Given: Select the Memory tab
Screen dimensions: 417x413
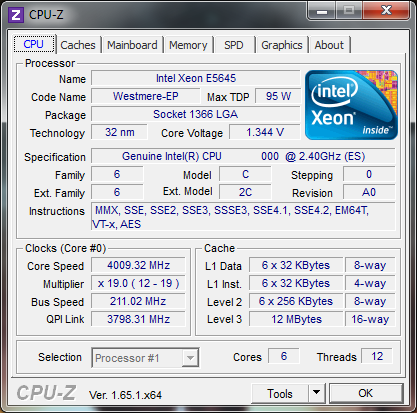Looking at the screenshot, I should (188, 45).
